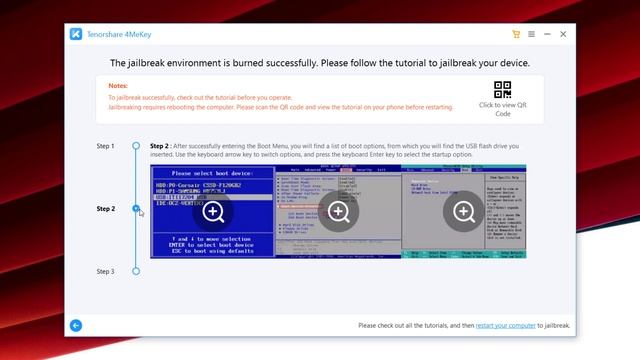Zoom the blue boot device selection image
Screen dimensions: 640x360
point(213,211)
